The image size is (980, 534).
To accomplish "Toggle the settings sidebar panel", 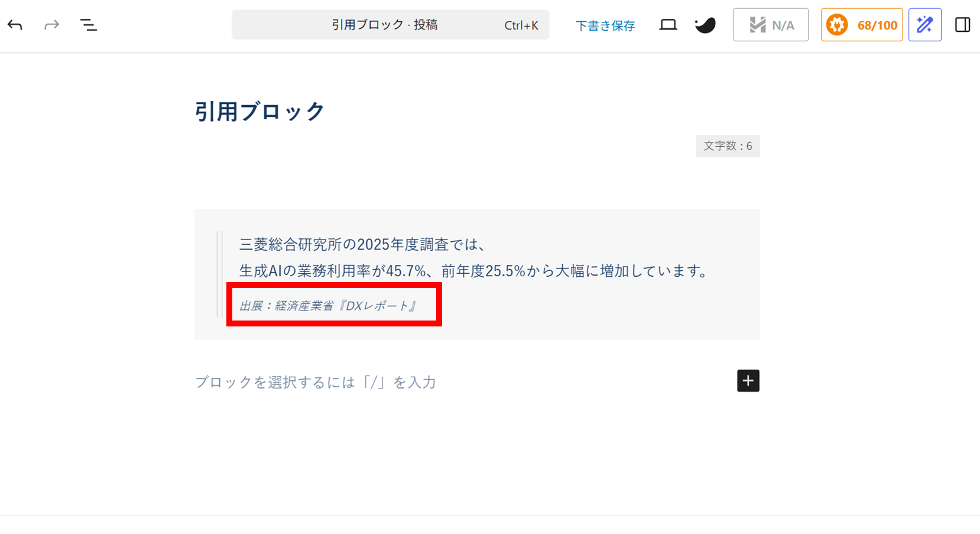I will pos(962,25).
